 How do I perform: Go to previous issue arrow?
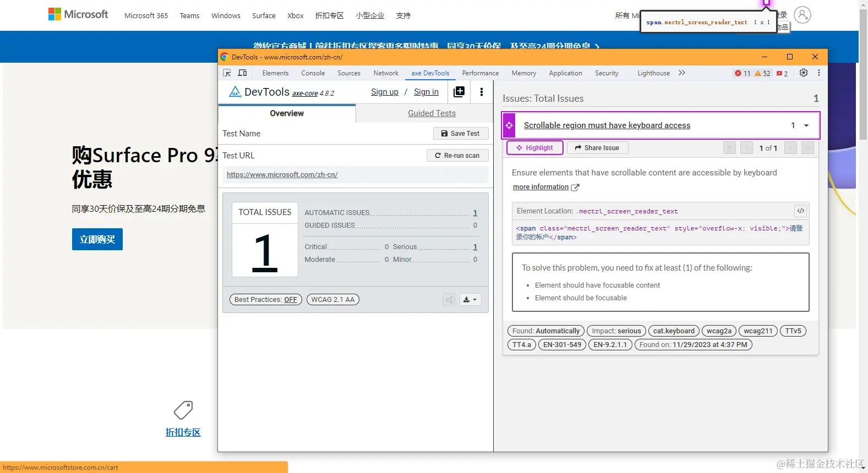[746, 148]
